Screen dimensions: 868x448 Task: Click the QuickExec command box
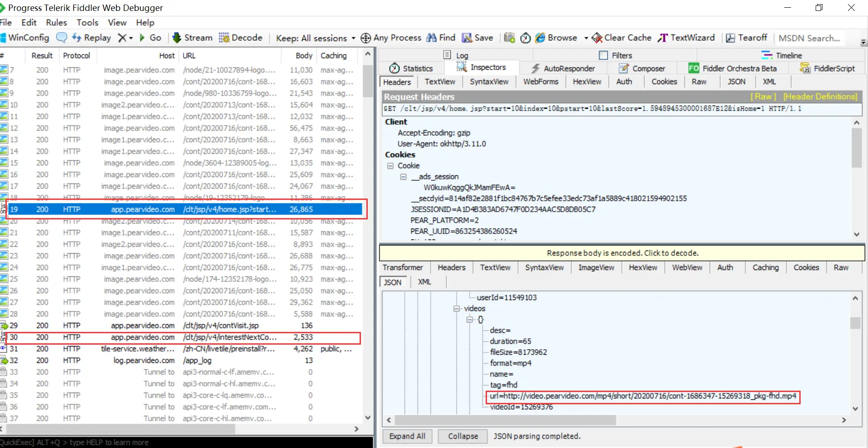click(187, 442)
